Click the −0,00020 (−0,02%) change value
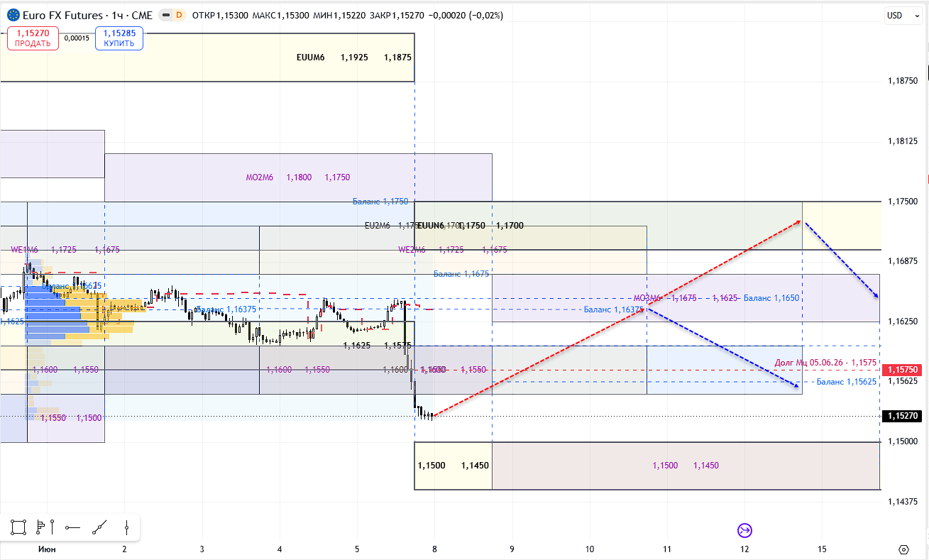The width and height of the screenshot is (929, 560). point(466,15)
